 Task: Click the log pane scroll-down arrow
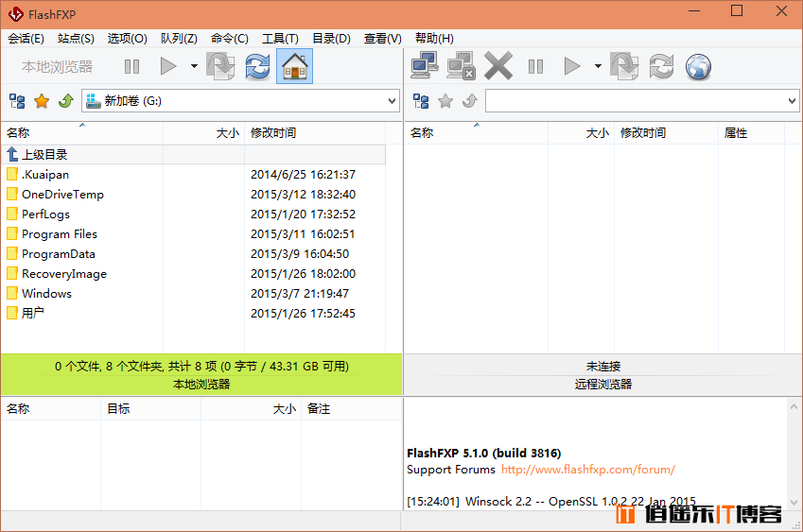coord(794,503)
